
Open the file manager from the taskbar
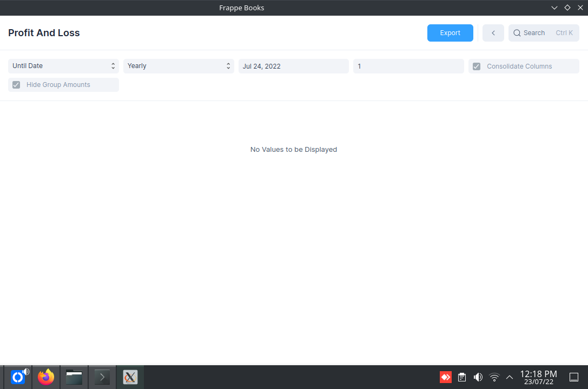[74, 377]
